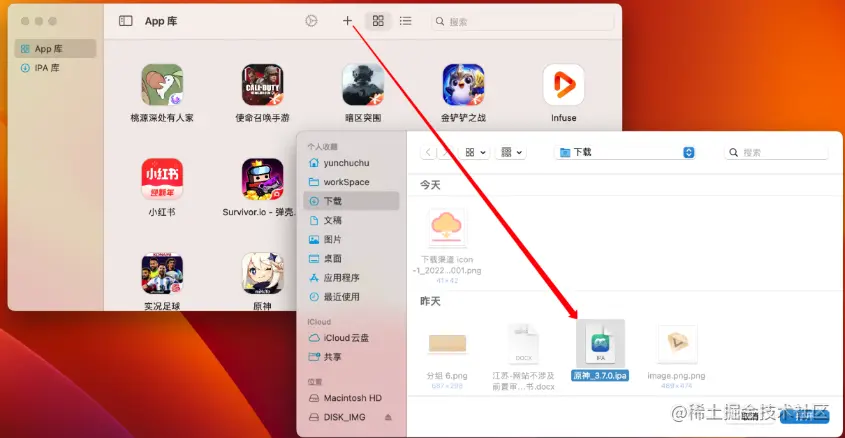Open the Infuse app icon

pyautogui.click(x=564, y=85)
